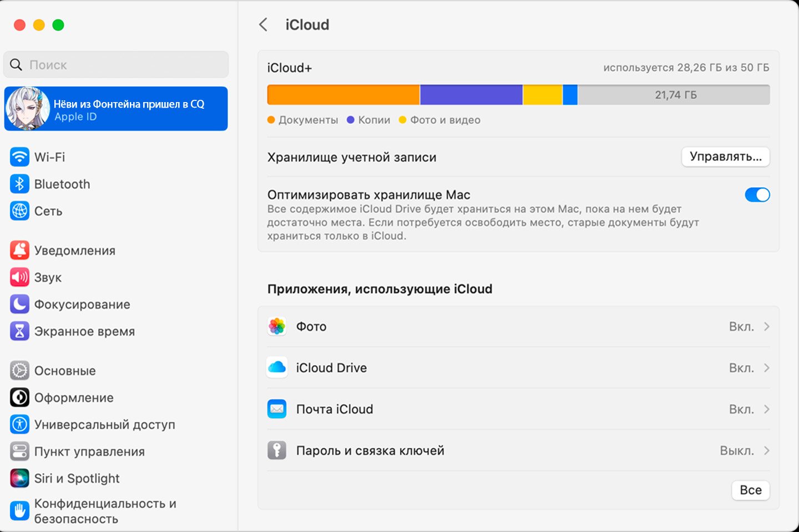This screenshot has width=799, height=532.
Task: Open Wi-Fi settings icon in sidebar
Action: [x=19, y=157]
